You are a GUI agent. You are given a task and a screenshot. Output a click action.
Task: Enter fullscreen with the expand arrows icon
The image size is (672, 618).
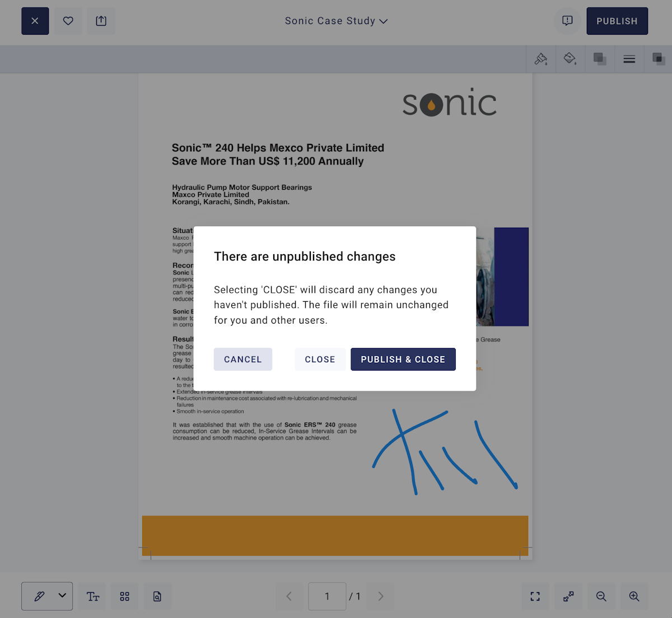(x=568, y=597)
